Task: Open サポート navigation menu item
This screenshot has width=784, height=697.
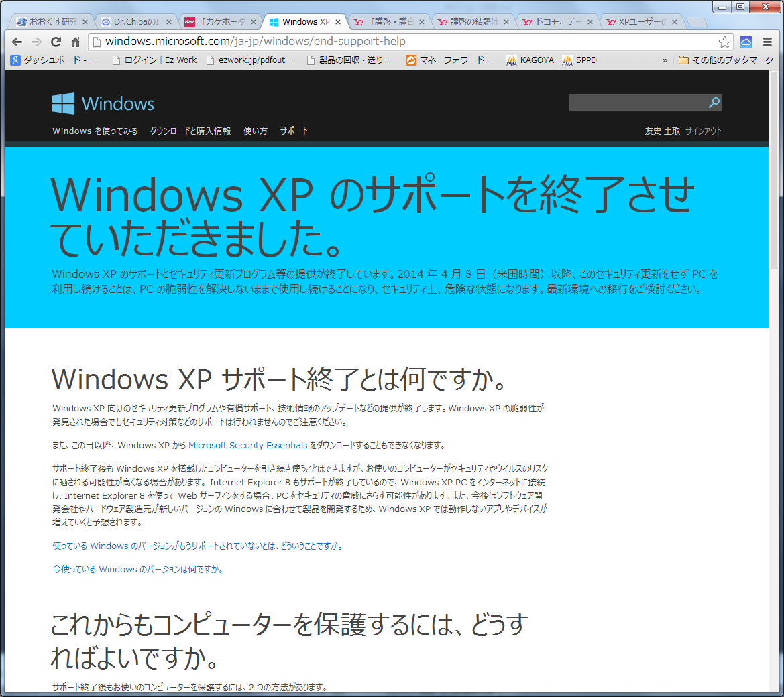Action: click(x=294, y=131)
